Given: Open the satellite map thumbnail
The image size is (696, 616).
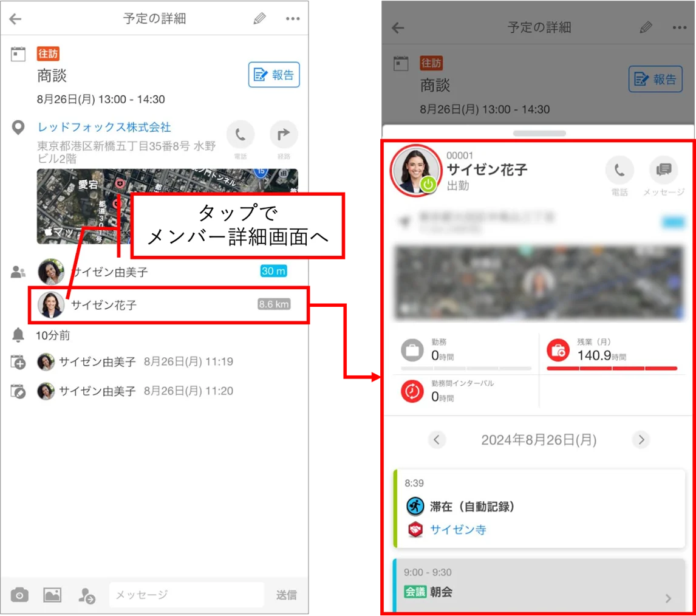Looking at the screenshot, I should [x=168, y=206].
